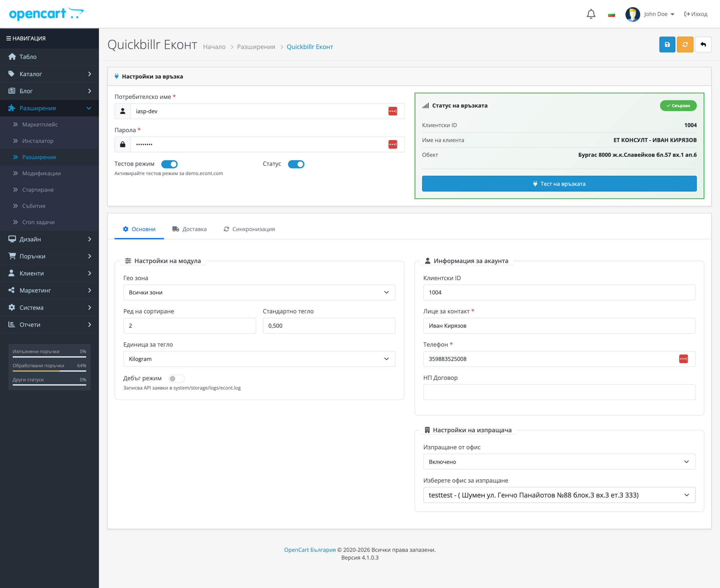Click the back arrow icon button

703,44
